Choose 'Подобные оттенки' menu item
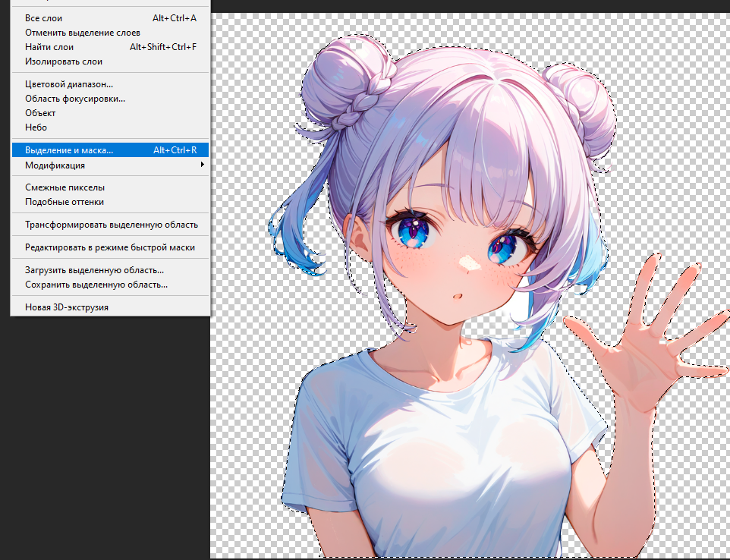730x560 pixels. click(x=110, y=202)
